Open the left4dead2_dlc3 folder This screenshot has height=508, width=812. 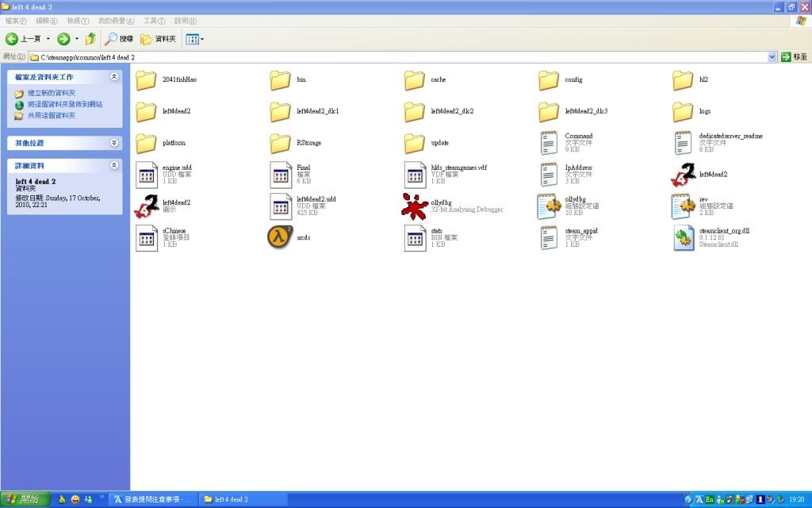(x=549, y=111)
